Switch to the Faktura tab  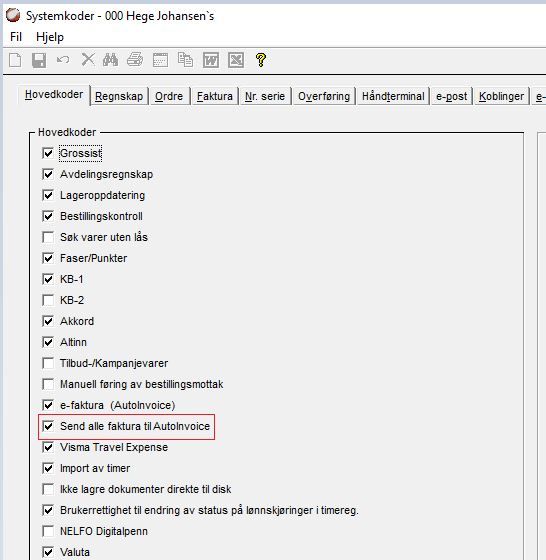pyautogui.click(x=215, y=96)
